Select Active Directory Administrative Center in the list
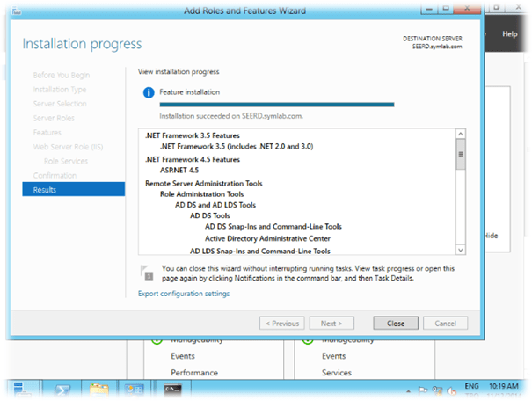532x401 pixels. [267, 238]
